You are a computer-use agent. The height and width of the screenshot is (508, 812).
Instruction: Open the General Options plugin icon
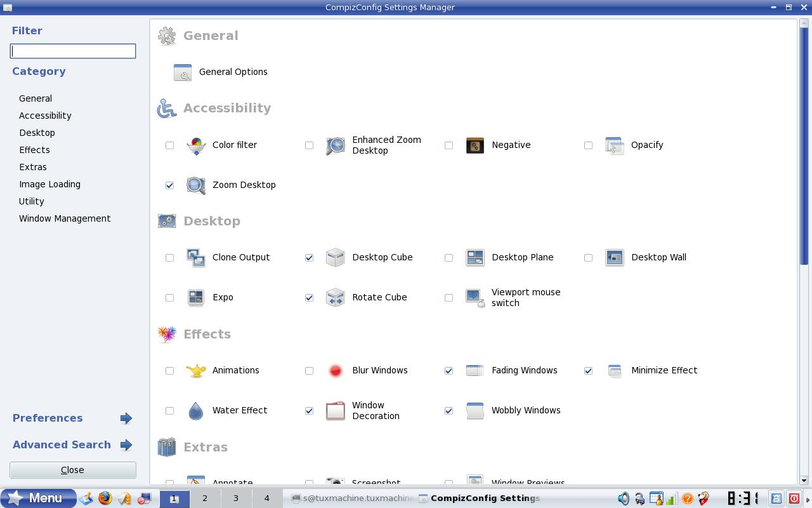[183, 72]
